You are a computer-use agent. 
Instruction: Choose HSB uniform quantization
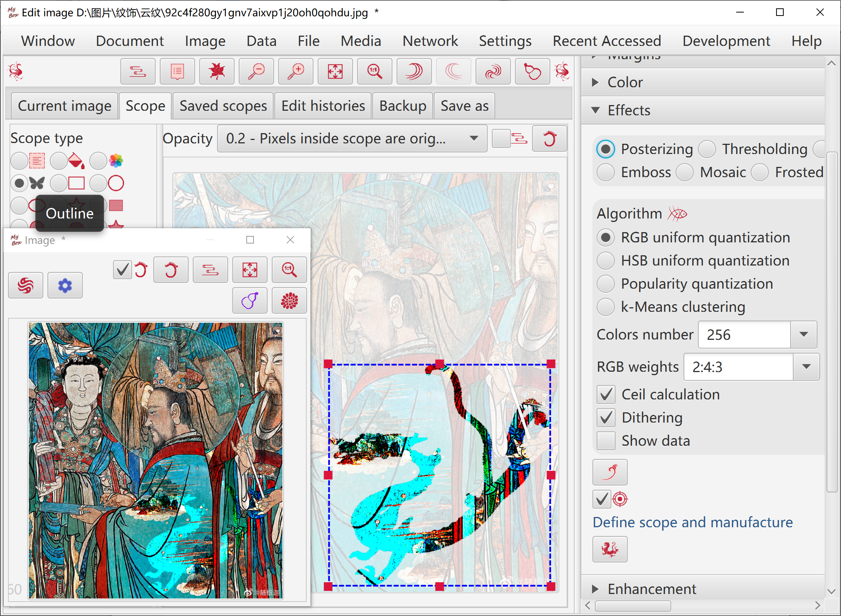pyautogui.click(x=606, y=261)
